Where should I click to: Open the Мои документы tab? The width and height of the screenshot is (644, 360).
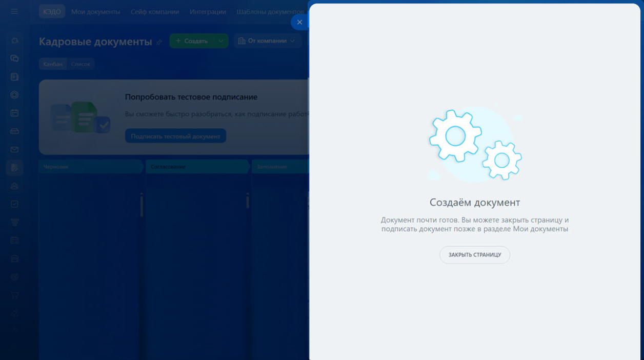pos(95,11)
